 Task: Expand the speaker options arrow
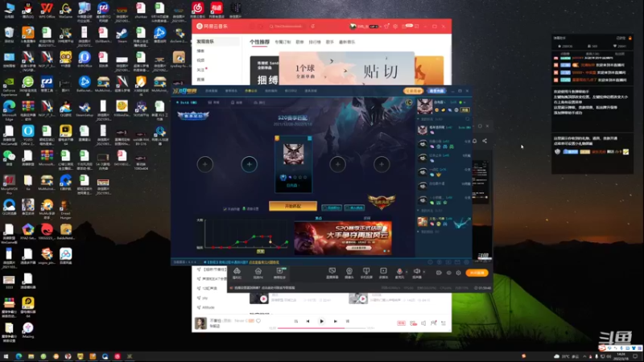point(424,272)
